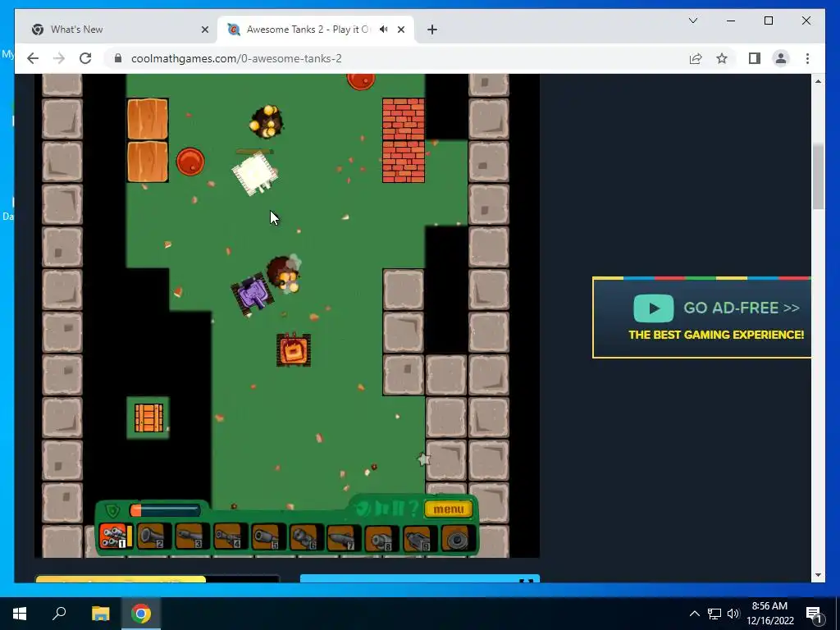Open the Chrome profile menu
This screenshot has height=630, width=840.
pos(781,58)
